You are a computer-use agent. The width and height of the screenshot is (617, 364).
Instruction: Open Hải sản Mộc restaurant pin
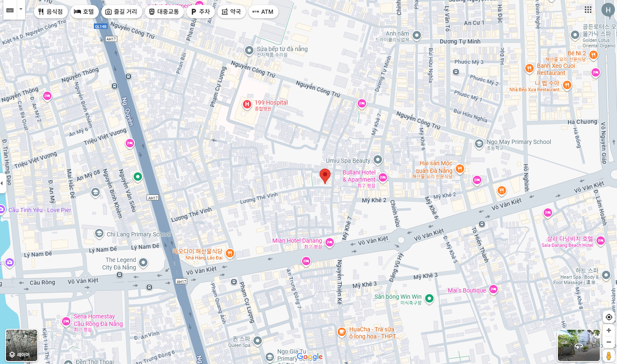click(x=460, y=169)
